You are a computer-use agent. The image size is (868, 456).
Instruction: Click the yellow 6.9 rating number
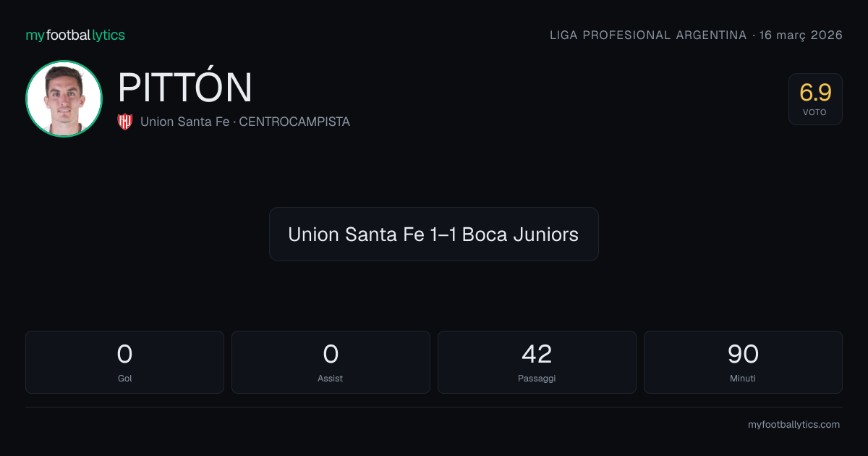click(x=815, y=93)
